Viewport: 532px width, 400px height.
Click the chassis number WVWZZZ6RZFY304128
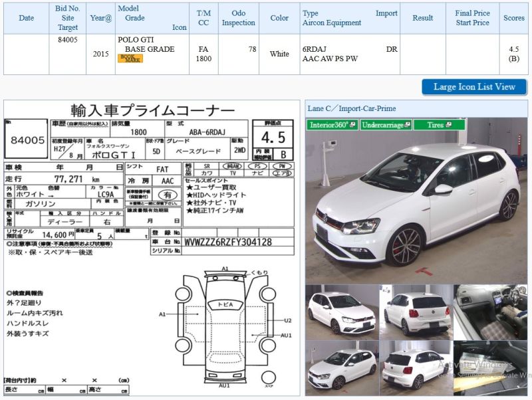click(228, 242)
